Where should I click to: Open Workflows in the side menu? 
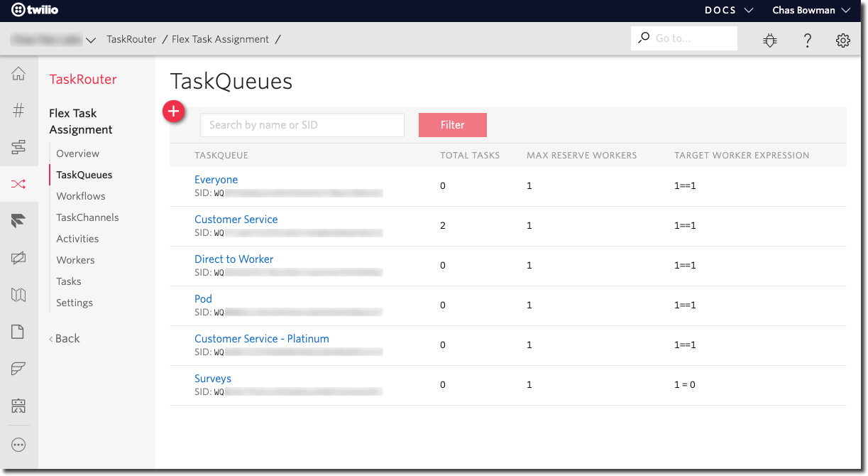pos(81,196)
